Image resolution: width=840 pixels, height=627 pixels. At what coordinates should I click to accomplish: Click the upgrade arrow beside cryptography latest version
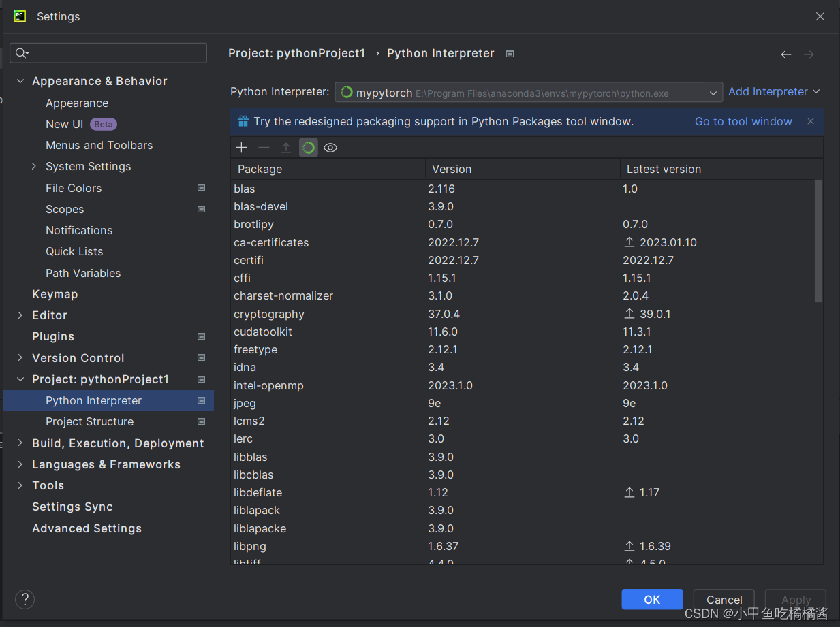[629, 314]
